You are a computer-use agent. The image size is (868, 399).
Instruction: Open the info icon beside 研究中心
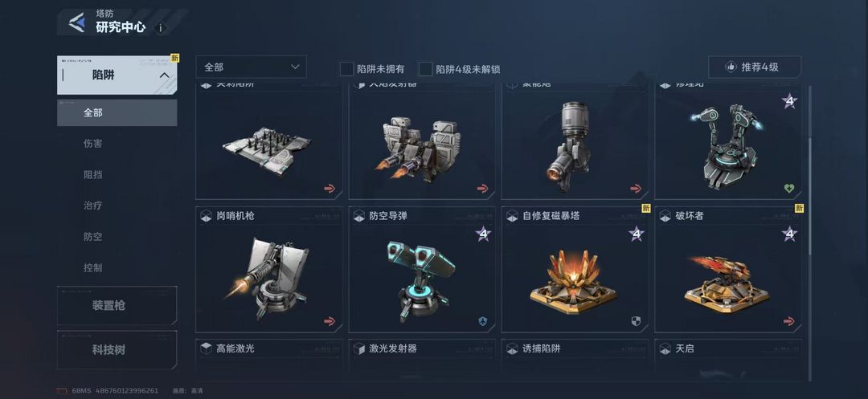pyautogui.click(x=160, y=27)
